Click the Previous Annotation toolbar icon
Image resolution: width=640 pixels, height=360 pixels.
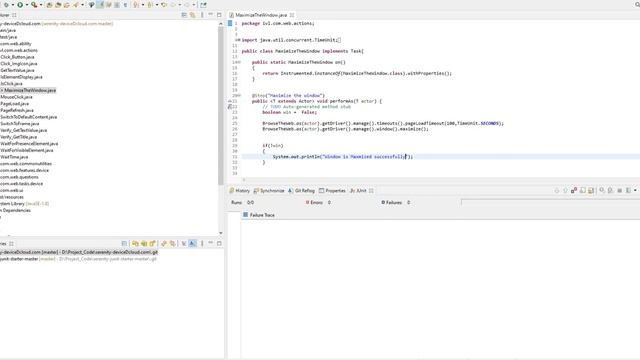(150, 5)
